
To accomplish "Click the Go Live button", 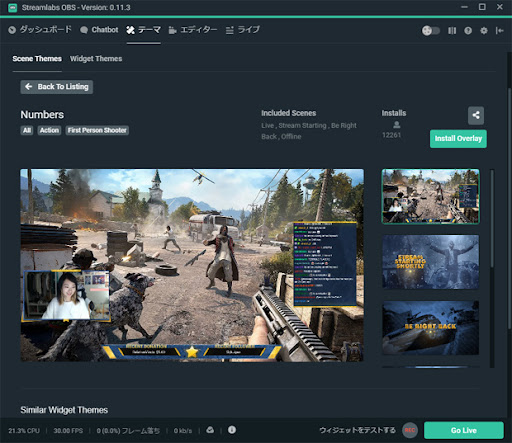I will tap(464, 430).
